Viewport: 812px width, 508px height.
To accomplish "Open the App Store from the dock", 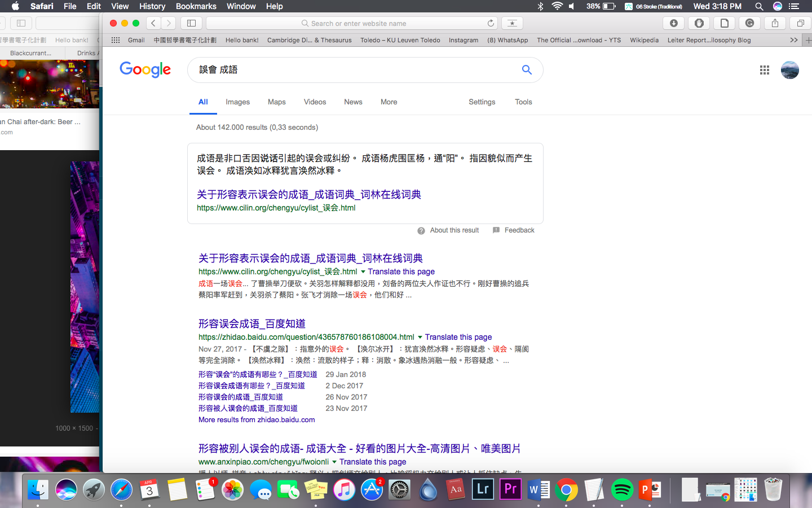I will coord(372,489).
